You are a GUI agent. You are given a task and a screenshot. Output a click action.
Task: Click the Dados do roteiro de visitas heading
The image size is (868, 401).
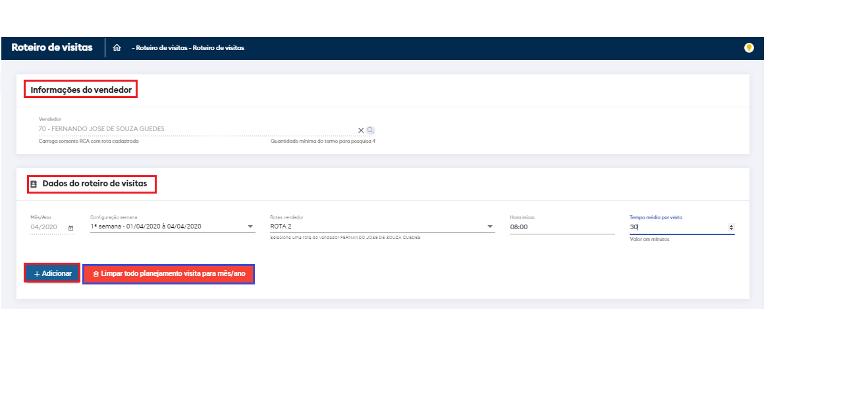(95, 184)
